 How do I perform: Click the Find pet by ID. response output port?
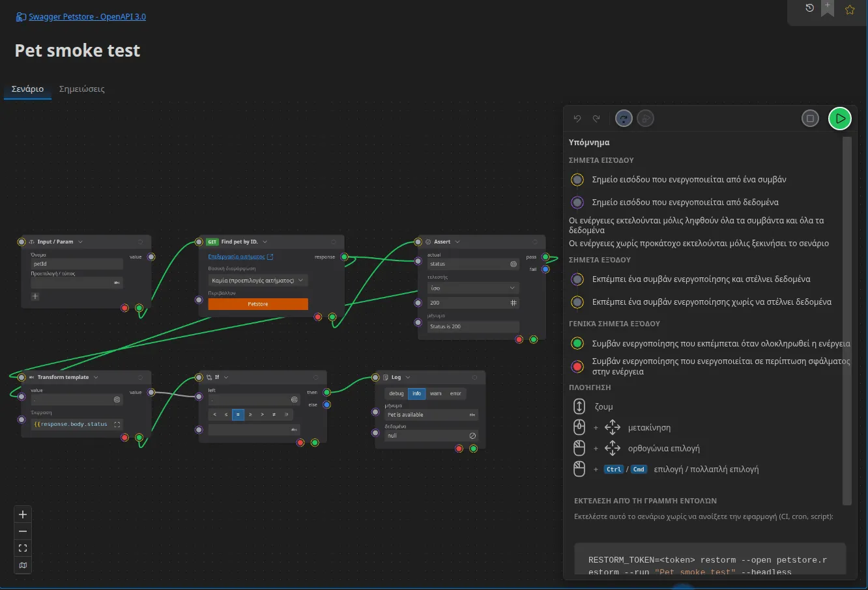tap(344, 257)
